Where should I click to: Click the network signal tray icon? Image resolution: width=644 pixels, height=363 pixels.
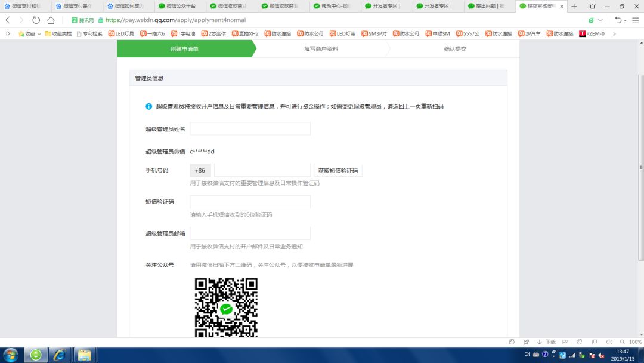(x=572, y=355)
